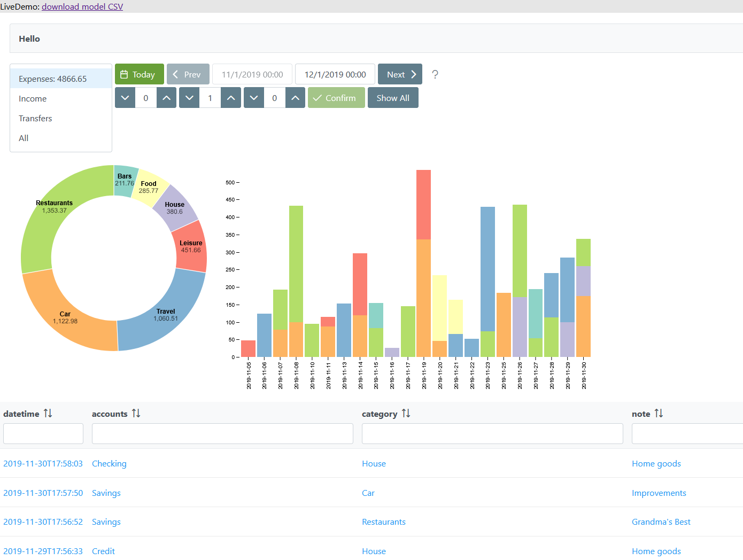The image size is (743, 560).
Task: Go to Next period
Action: [400, 74]
